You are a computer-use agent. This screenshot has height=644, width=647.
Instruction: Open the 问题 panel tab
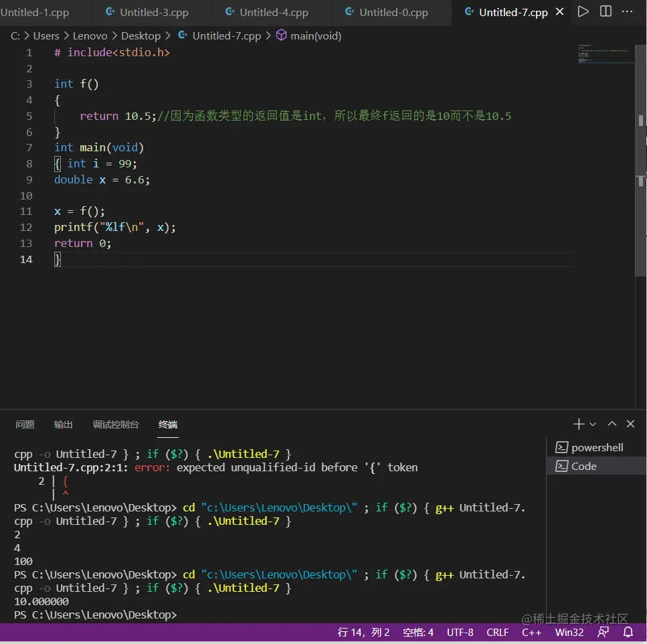click(25, 424)
